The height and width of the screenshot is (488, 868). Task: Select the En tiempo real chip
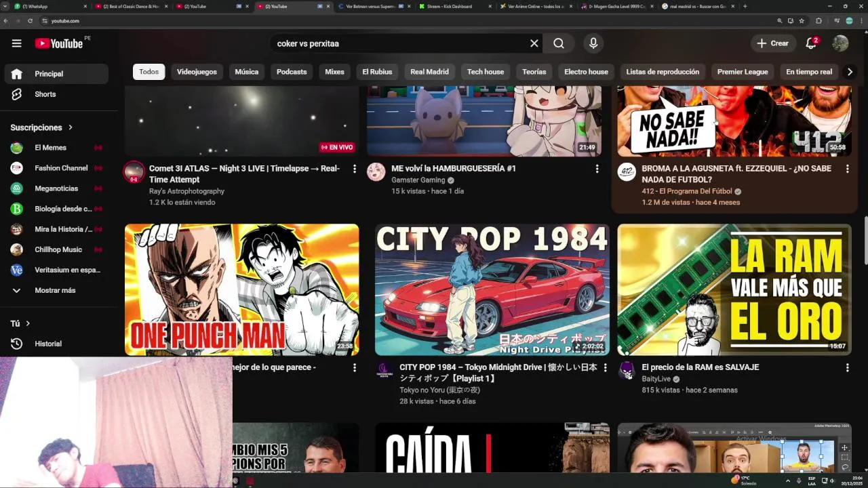pyautogui.click(x=809, y=72)
